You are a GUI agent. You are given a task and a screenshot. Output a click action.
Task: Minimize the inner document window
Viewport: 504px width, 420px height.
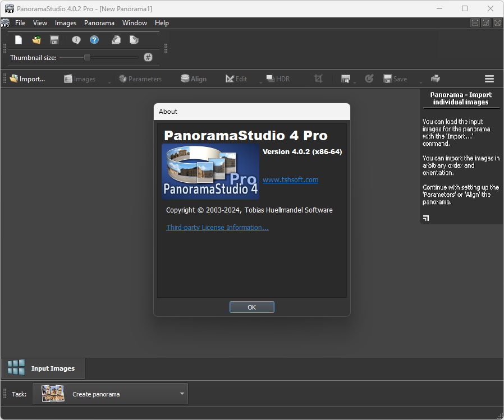click(475, 23)
